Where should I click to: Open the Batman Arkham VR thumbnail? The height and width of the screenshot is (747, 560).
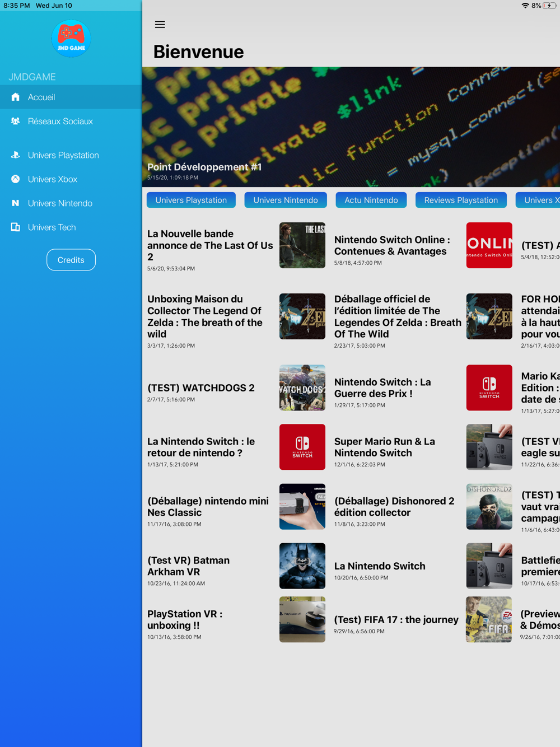[x=302, y=566]
